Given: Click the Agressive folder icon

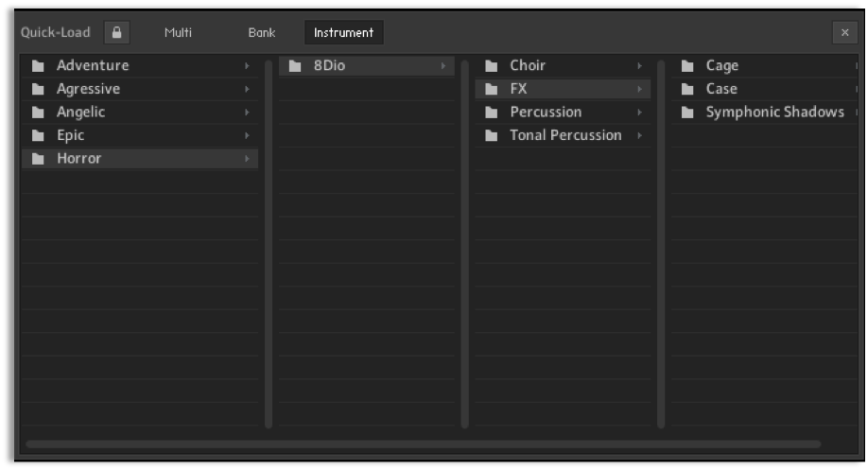Looking at the screenshot, I should (38, 90).
